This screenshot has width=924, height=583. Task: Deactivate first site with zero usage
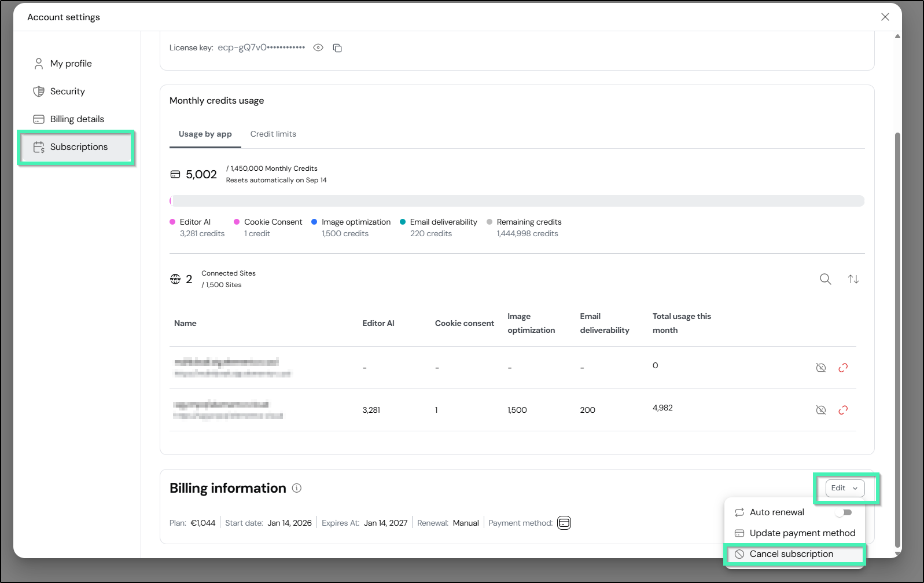tap(821, 368)
